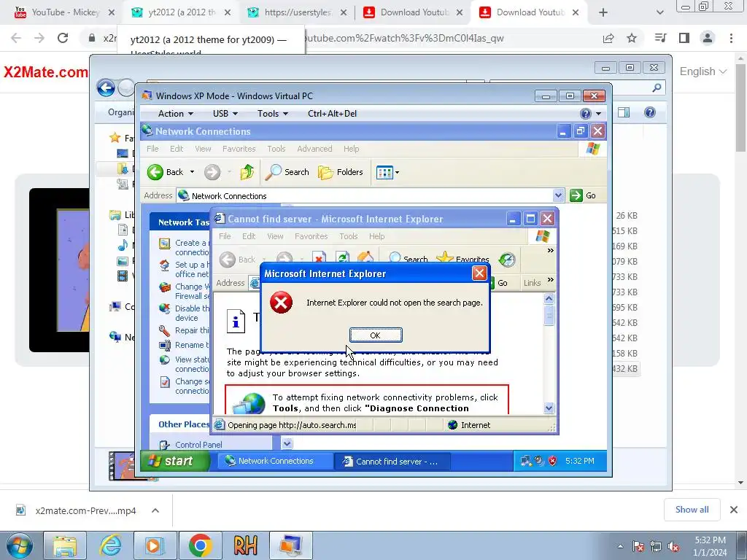Expand the Links bar chevron in Internet Explorer
The width and height of the screenshot is (747, 560).
[x=550, y=279]
